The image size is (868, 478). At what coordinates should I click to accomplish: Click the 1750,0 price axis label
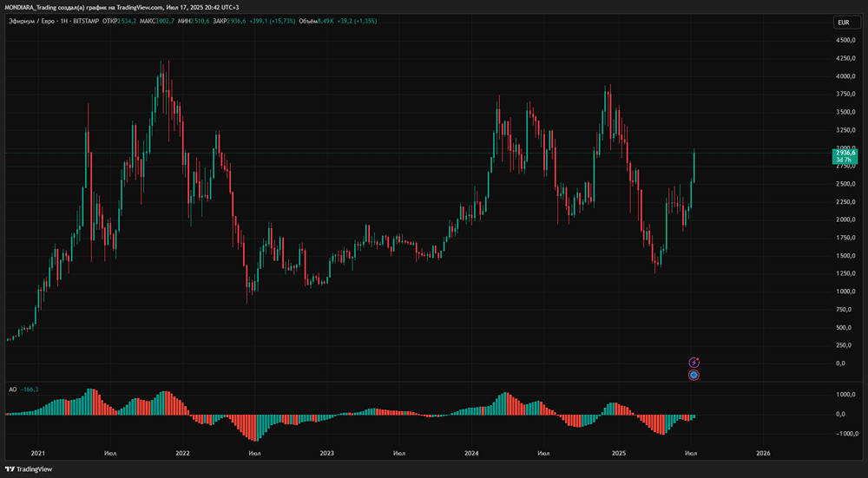coord(845,238)
